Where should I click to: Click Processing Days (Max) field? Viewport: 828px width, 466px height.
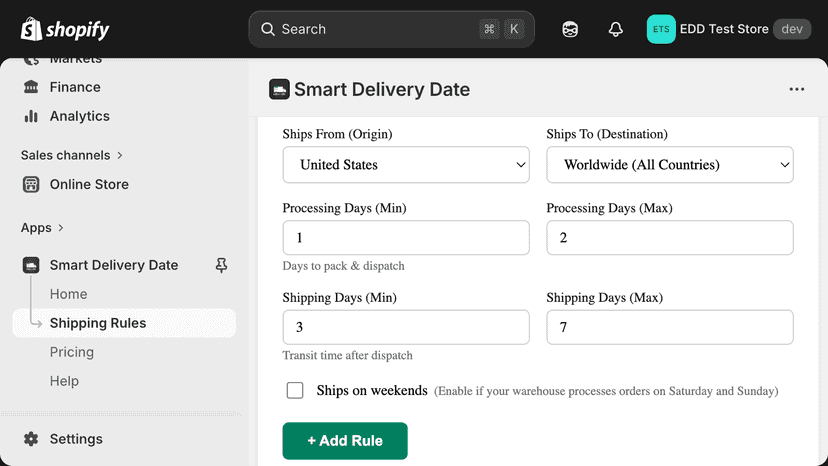(x=670, y=238)
